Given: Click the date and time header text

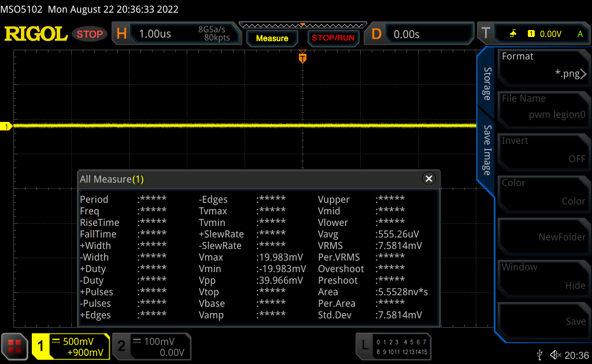Looking at the screenshot, I should point(90,9).
